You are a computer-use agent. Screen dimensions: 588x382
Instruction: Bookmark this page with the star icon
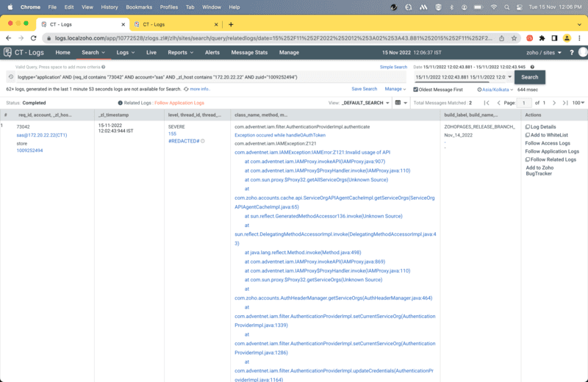[x=514, y=38]
